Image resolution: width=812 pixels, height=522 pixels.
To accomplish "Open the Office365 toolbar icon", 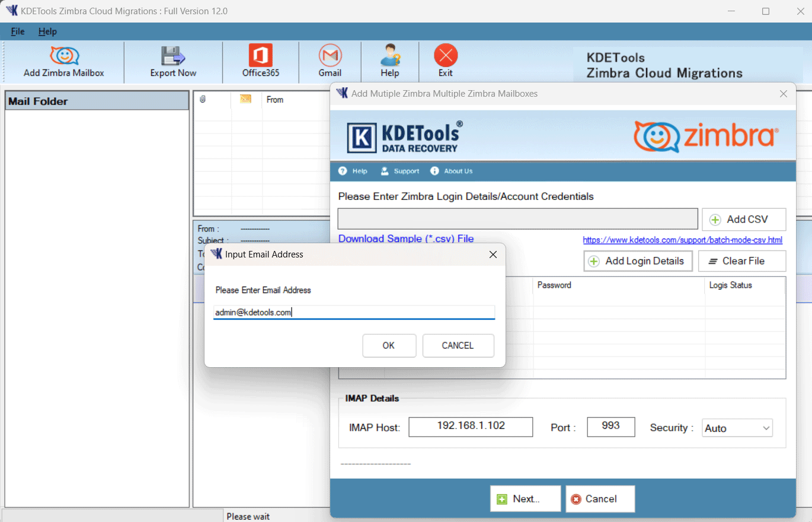I will click(x=261, y=56).
